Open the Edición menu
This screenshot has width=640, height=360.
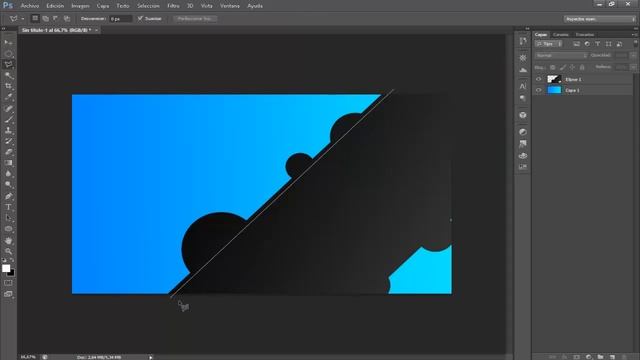(55, 6)
